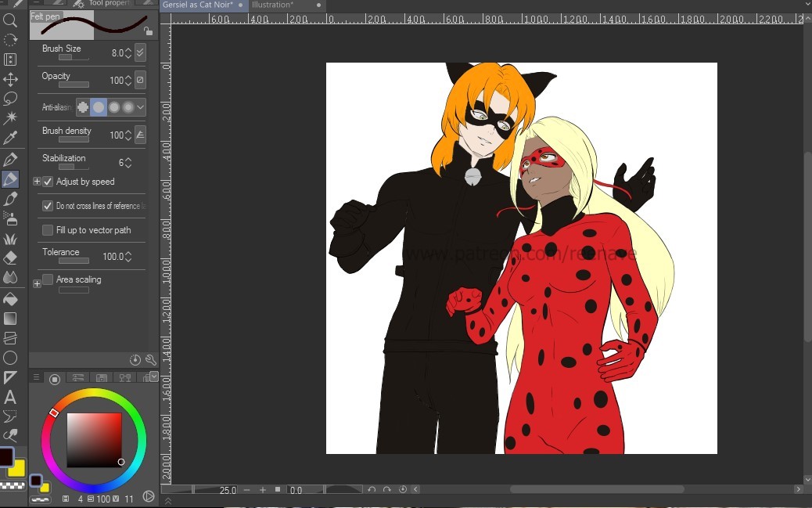812x508 pixels.
Task: Expand Adjust by speed options
Action: (x=37, y=182)
